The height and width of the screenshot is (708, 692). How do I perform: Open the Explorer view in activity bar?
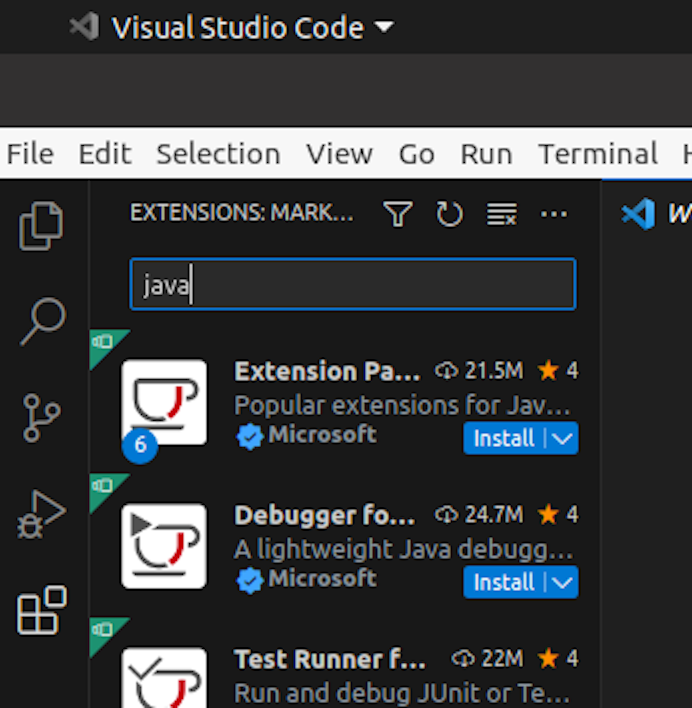click(41, 225)
